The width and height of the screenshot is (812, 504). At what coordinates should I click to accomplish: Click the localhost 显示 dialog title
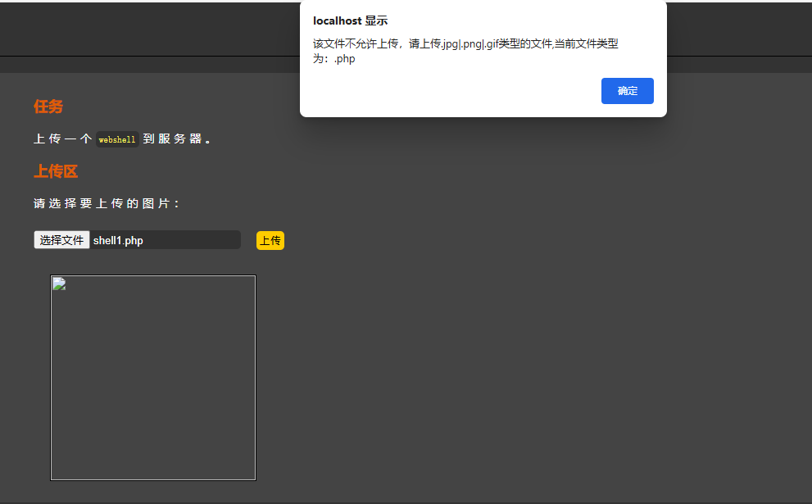point(350,20)
